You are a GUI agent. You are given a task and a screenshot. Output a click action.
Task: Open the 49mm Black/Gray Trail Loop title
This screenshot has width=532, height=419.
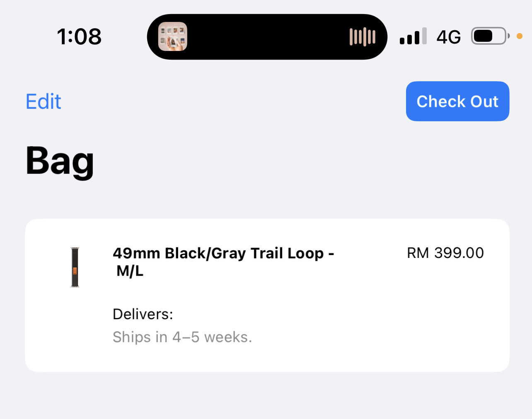tap(223, 253)
